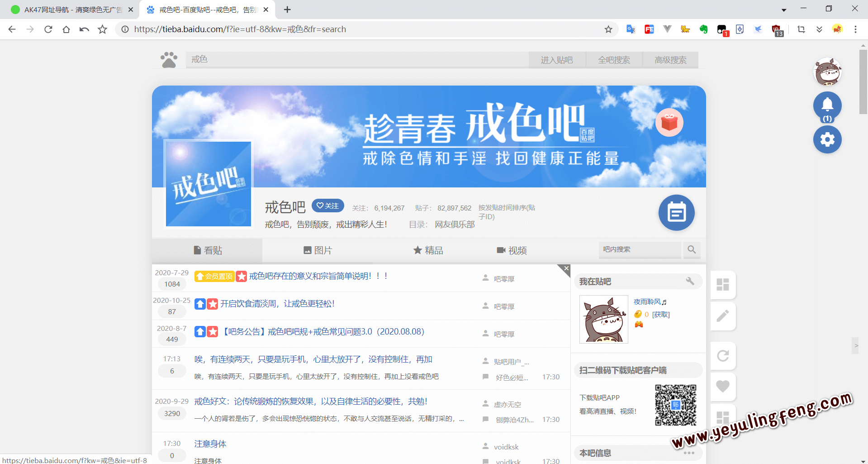Click the wrench icon in 我在贴吧 panel

click(x=690, y=281)
